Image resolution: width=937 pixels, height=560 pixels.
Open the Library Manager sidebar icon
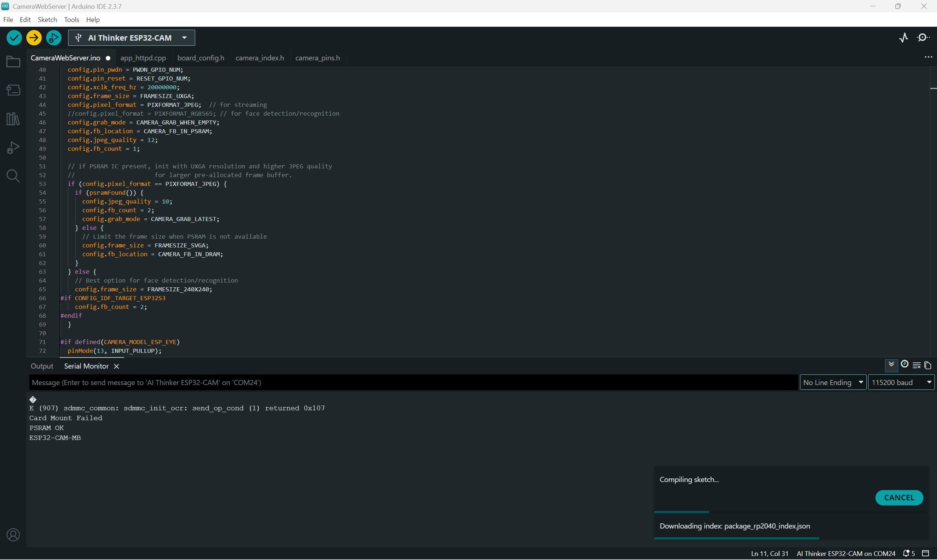coord(13,119)
